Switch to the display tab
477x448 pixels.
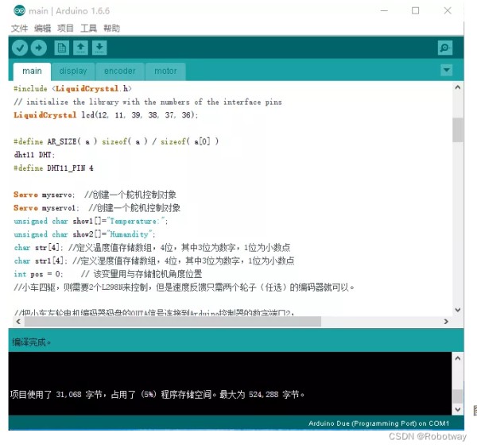pos(73,71)
